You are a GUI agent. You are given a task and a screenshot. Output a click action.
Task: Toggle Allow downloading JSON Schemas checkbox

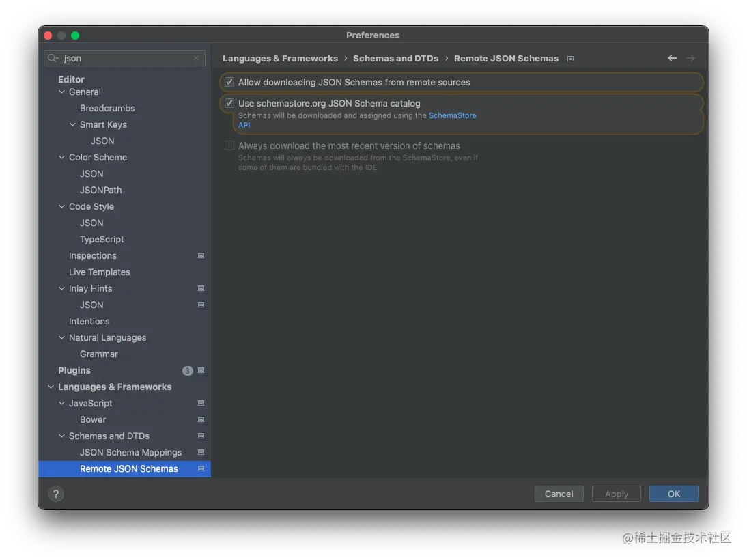coord(229,82)
